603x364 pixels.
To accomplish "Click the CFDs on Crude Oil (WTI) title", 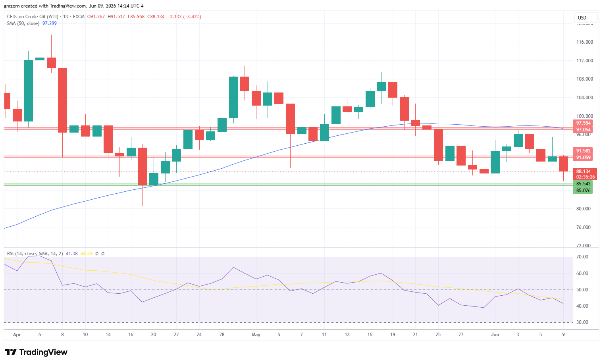I will click(x=33, y=17).
